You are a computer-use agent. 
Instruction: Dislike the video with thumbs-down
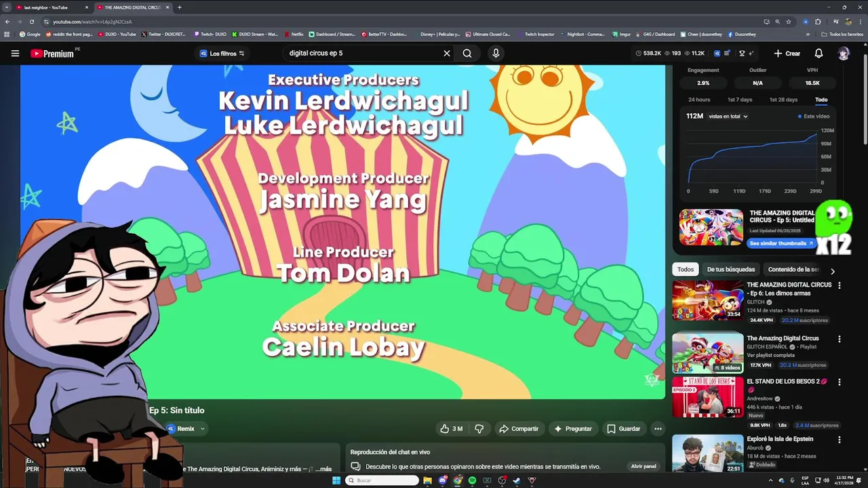479,428
